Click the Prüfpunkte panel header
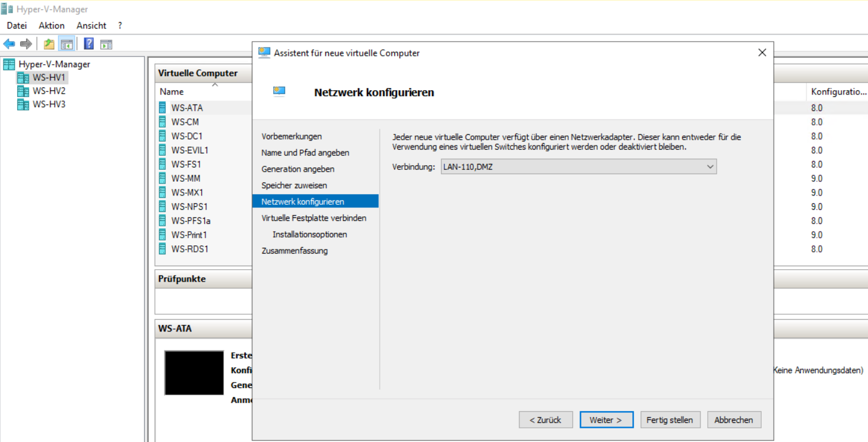Image resolution: width=868 pixels, height=442 pixels. coord(182,279)
